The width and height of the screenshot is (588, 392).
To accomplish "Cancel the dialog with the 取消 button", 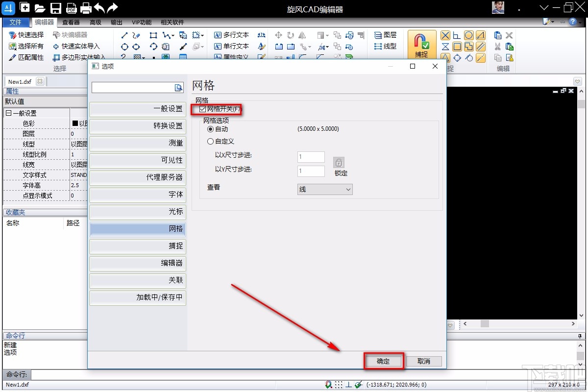I will point(424,361).
